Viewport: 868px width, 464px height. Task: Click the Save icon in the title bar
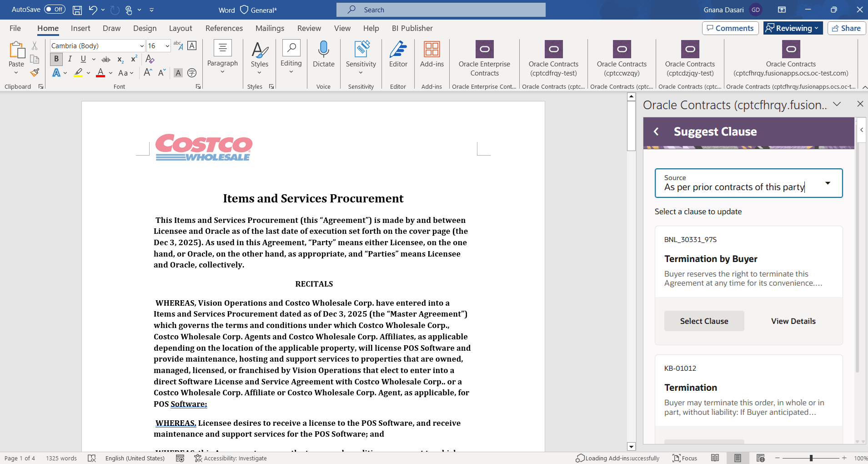tap(77, 10)
